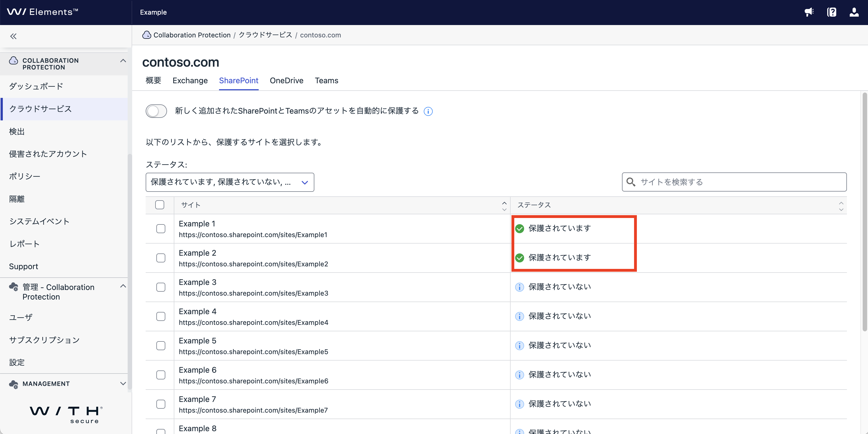Click green check icon for Example 1
Screen dimensions: 868x434
pyautogui.click(x=520, y=228)
